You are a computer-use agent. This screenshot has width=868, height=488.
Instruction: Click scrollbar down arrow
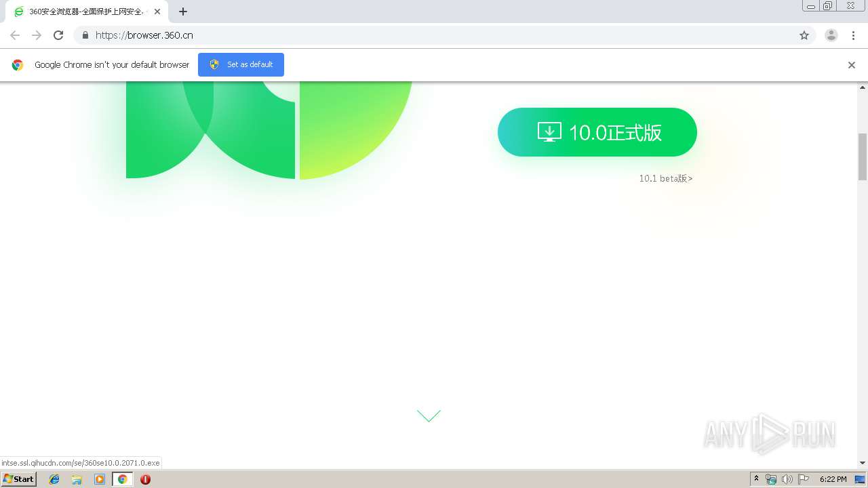(863, 463)
